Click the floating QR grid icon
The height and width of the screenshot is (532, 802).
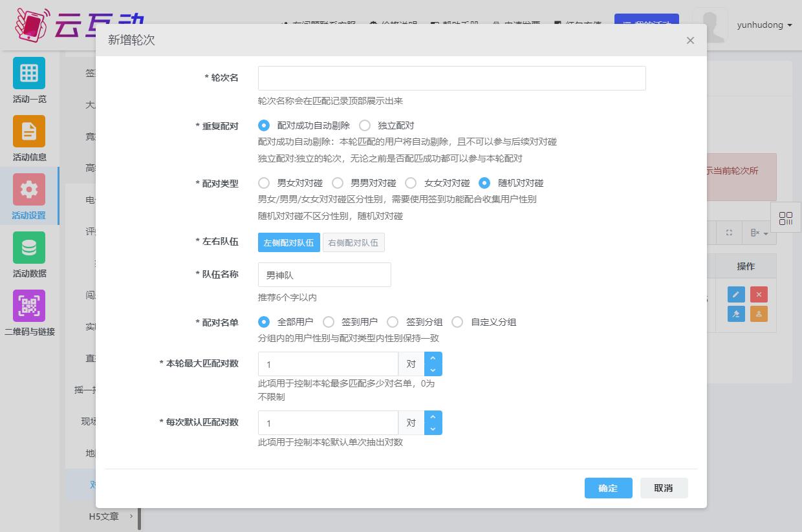coord(786,218)
